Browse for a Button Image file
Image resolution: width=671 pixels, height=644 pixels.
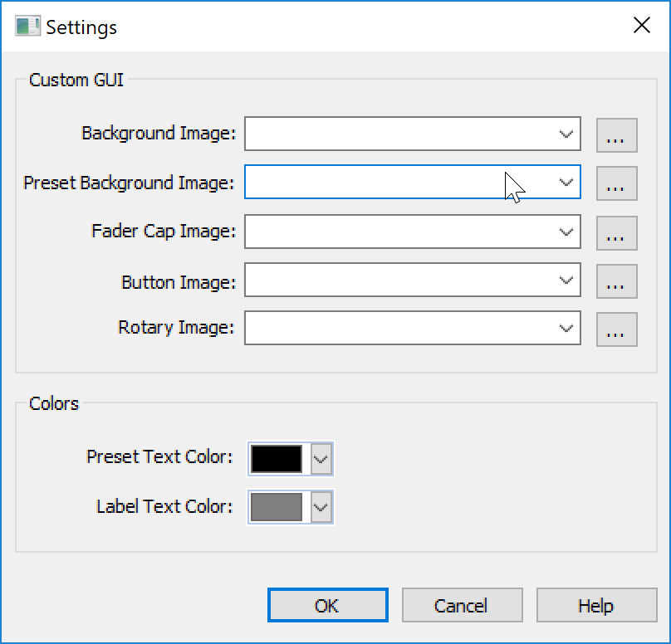617,281
